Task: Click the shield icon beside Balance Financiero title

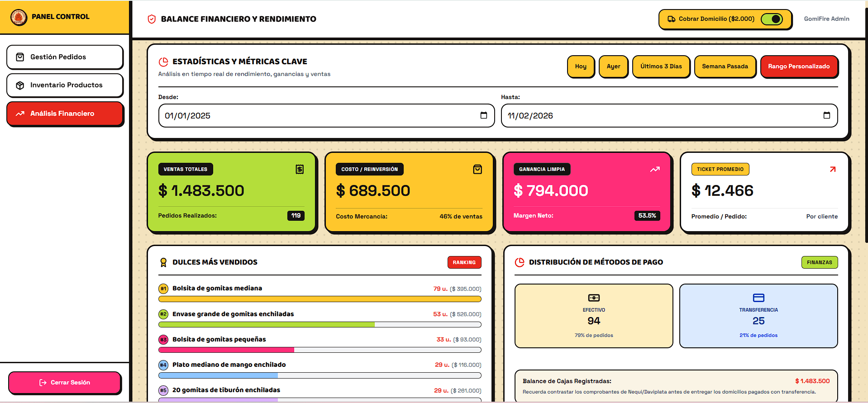Action: pyautogui.click(x=152, y=19)
